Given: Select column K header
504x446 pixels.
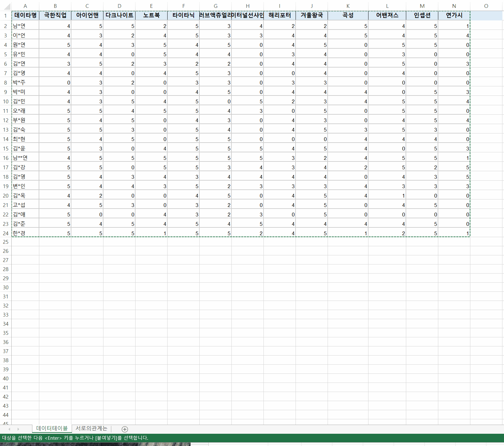Looking at the screenshot, I should coord(348,6).
